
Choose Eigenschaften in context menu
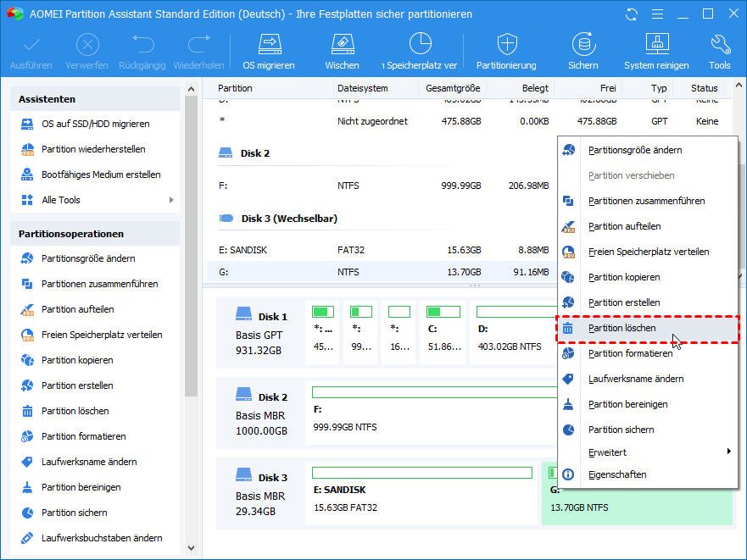click(617, 474)
